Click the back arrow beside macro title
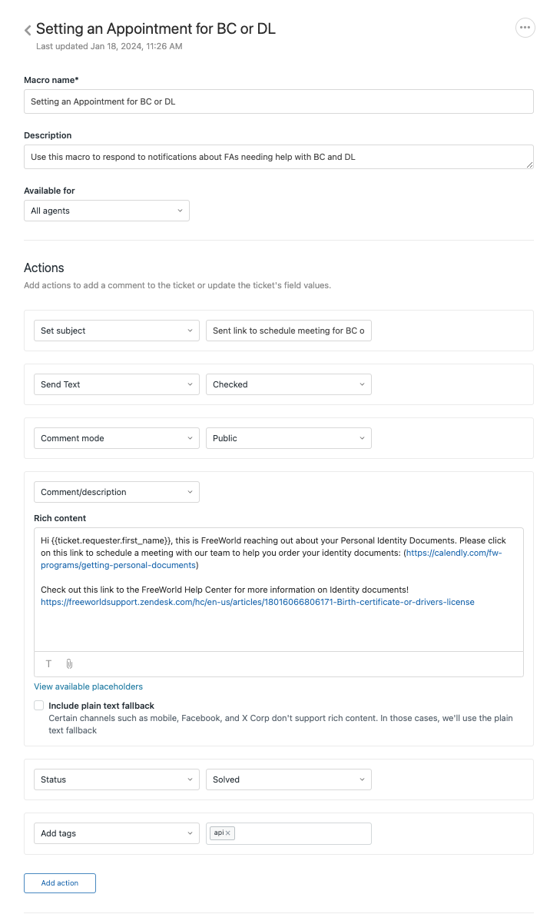This screenshot has width=560, height=924. [28, 30]
